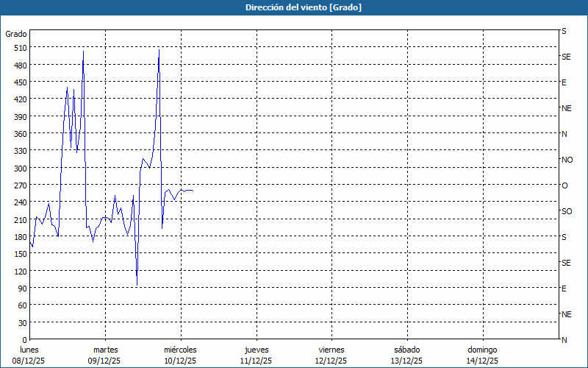Click the highest peak of the blue wind line
This screenshot has height=368, width=588.
pyautogui.click(x=159, y=49)
